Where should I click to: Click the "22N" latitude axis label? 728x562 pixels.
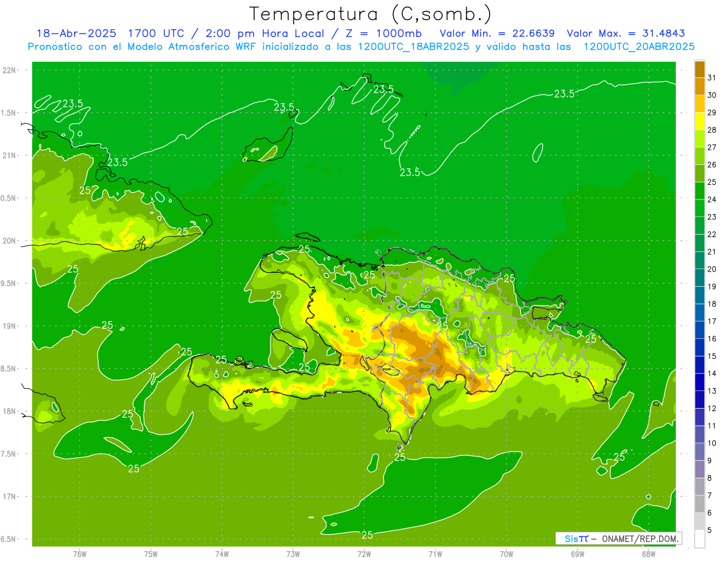(10, 70)
